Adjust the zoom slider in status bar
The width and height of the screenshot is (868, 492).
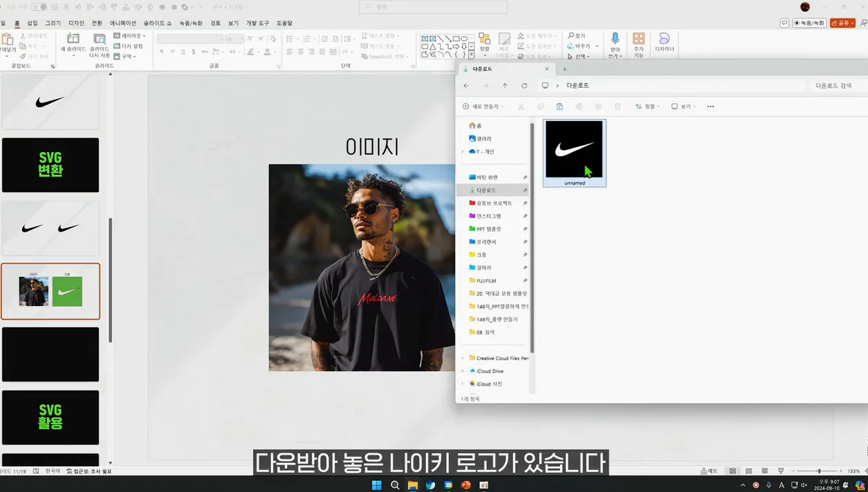click(819, 471)
